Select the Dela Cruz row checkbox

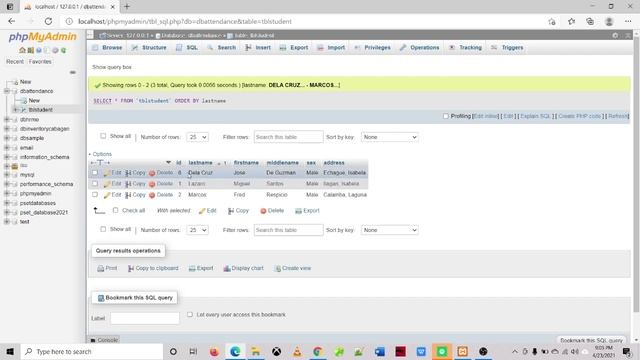pos(95,173)
